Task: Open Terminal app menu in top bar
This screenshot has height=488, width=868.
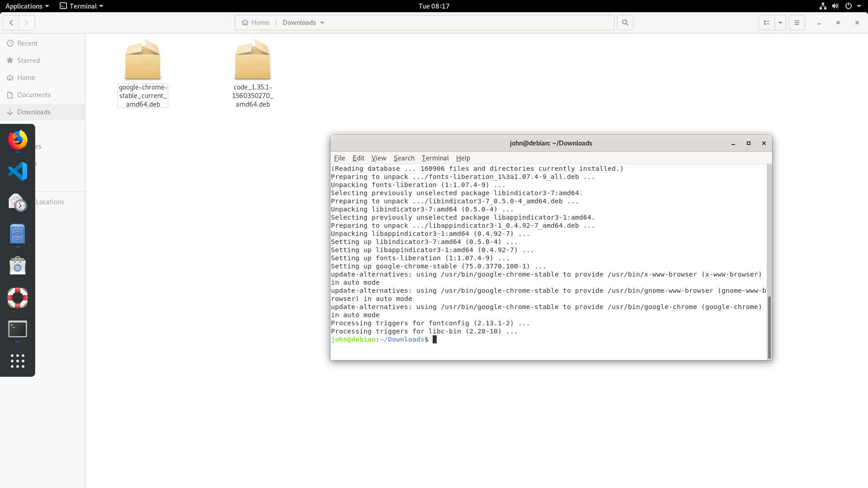Action: coord(82,6)
